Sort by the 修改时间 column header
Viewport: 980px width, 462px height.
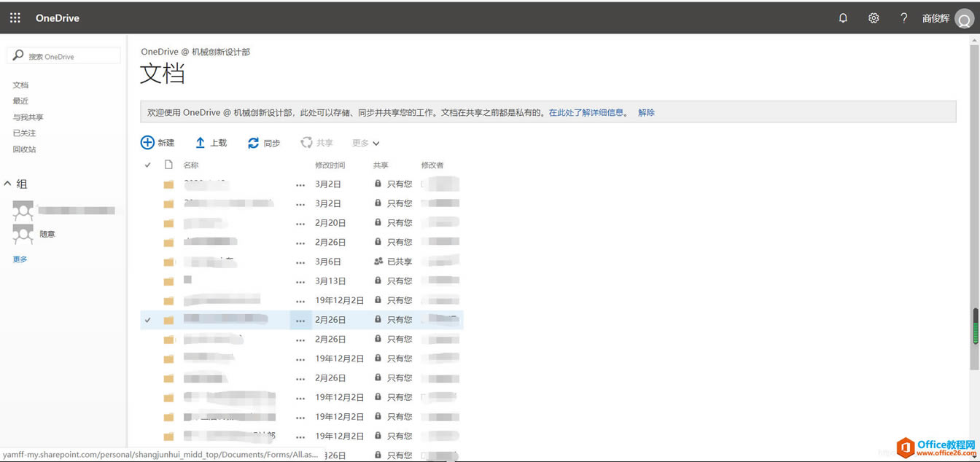[x=330, y=165]
